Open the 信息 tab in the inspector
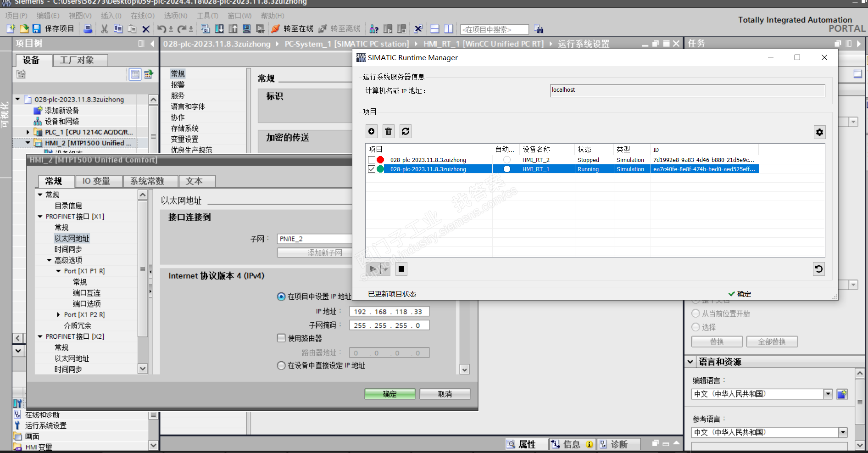The width and height of the screenshot is (868, 453). tap(572, 444)
